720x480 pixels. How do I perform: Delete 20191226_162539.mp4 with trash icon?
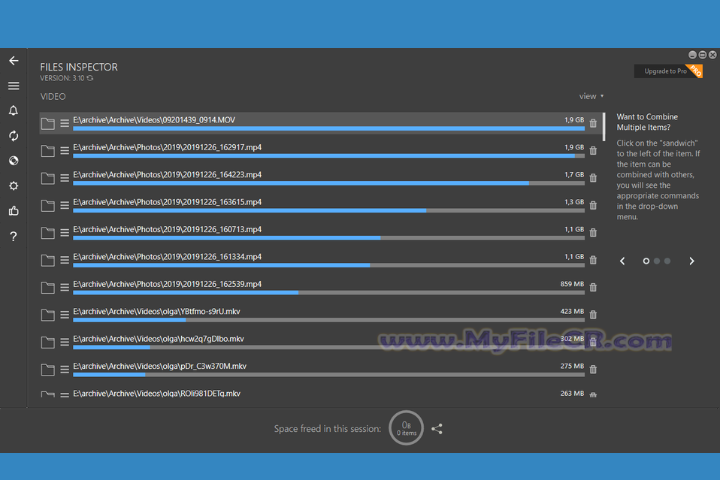[x=593, y=287]
